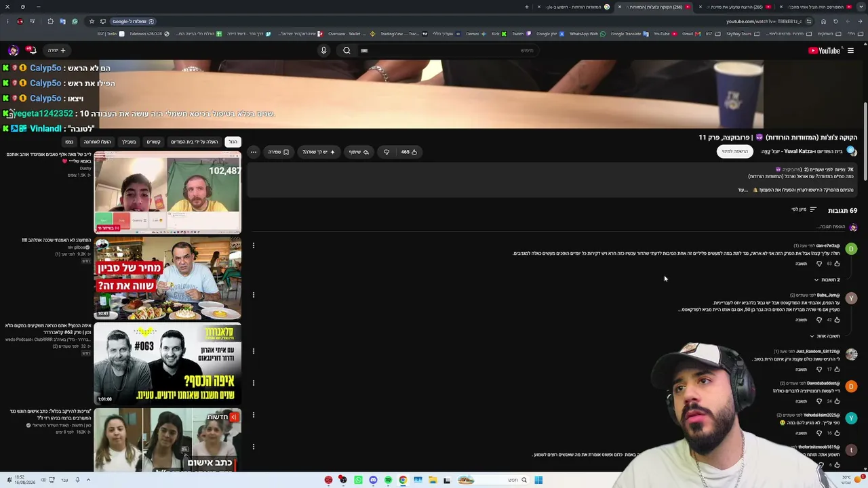The width and height of the screenshot is (868, 488).
Task: Open WhatsApp from the taskbar
Action: [358, 480]
